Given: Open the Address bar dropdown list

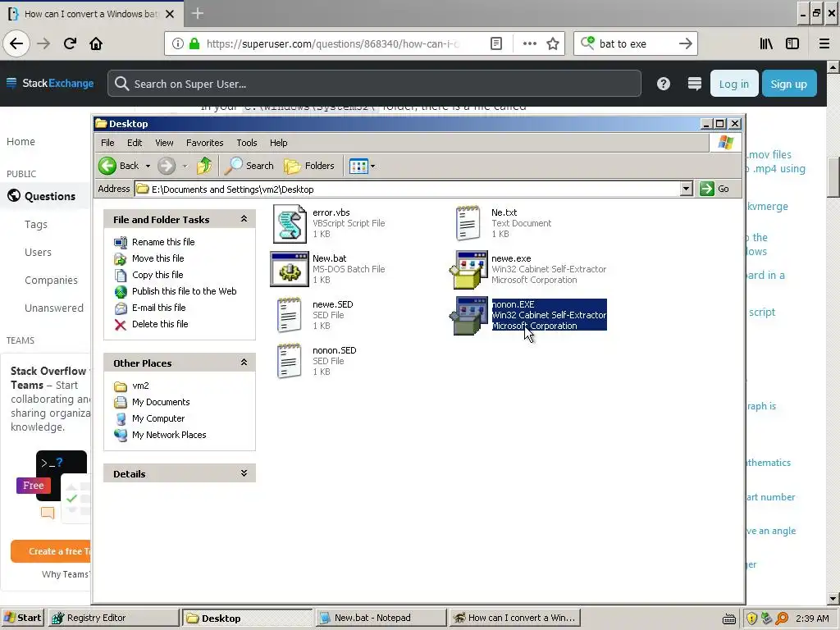Looking at the screenshot, I should (687, 189).
